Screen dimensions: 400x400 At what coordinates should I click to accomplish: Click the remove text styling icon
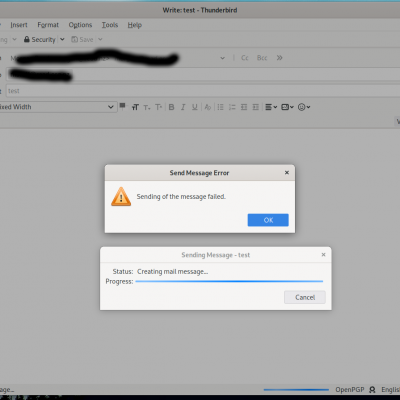tap(208, 107)
